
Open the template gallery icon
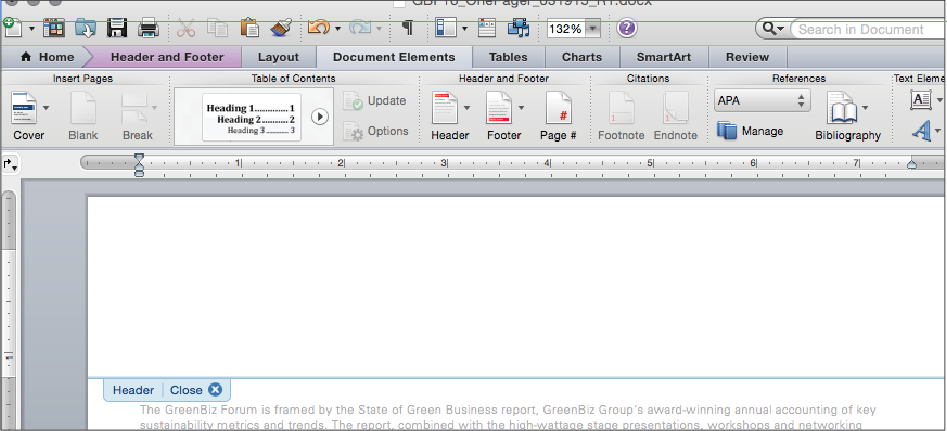point(53,28)
